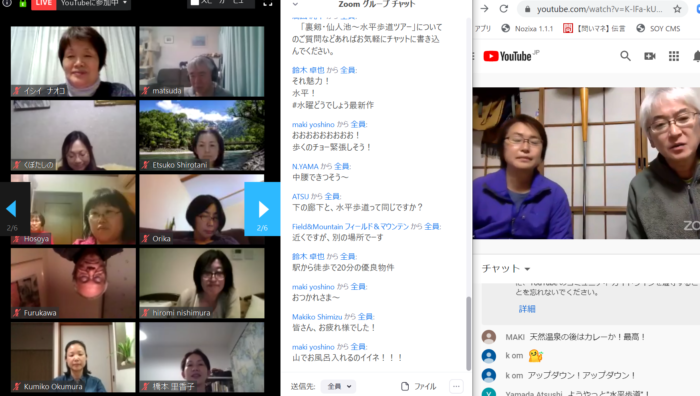Image resolution: width=700 pixels, height=396 pixels.
Task: Click the YouTube logo home link
Action: click(511, 56)
